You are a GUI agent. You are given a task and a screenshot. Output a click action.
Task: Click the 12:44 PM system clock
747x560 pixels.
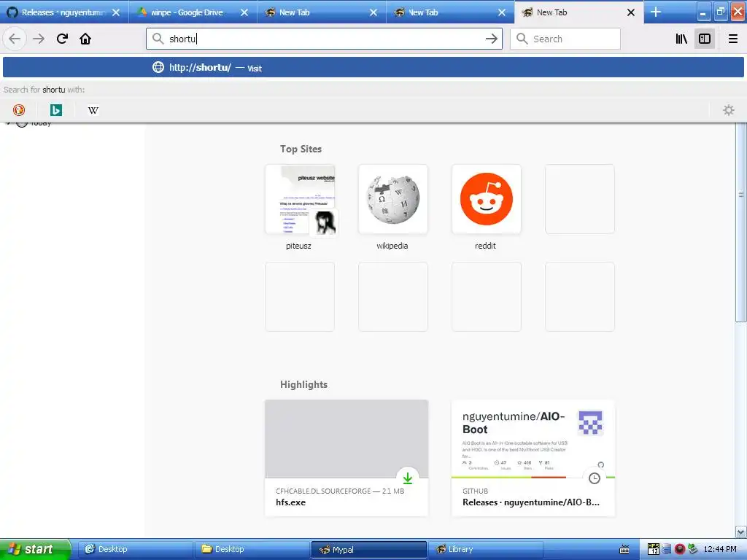tap(720, 549)
